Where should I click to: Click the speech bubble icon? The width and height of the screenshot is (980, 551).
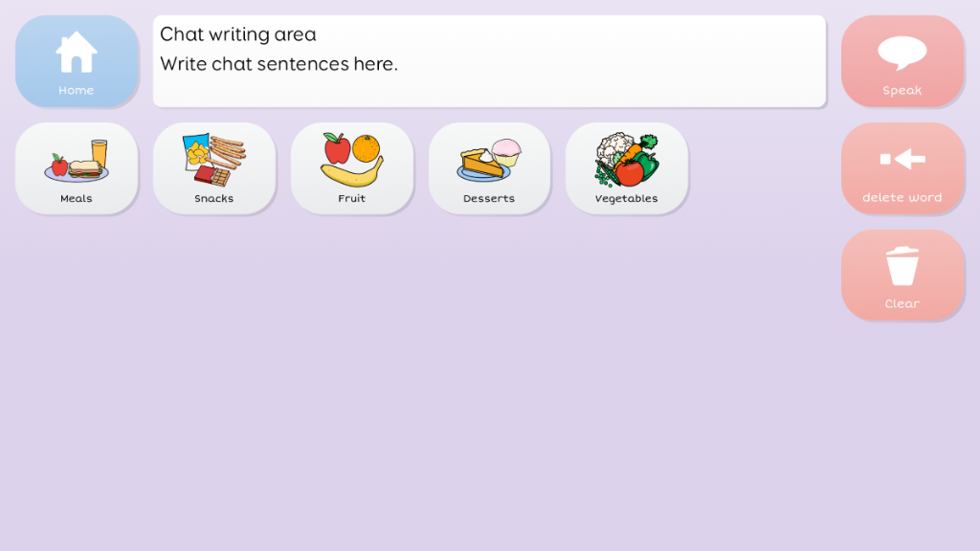(902, 53)
